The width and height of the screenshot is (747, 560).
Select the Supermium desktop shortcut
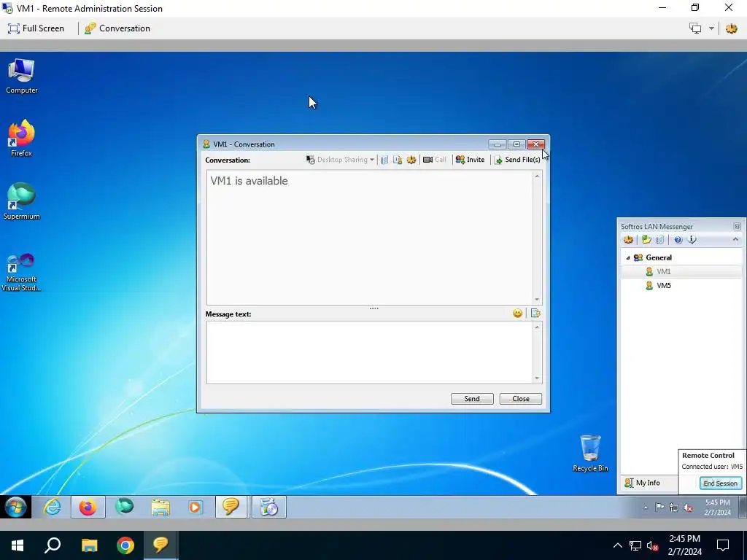(21, 201)
